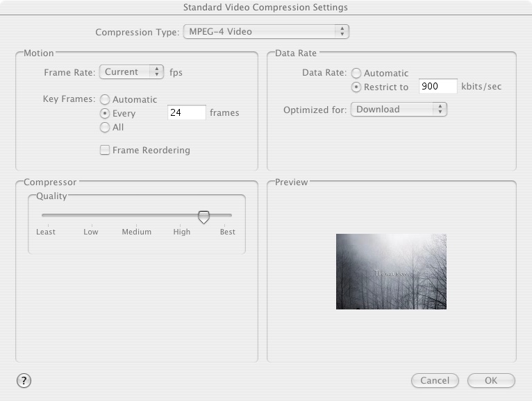Click the Best quality label
532x401 pixels.
point(227,232)
